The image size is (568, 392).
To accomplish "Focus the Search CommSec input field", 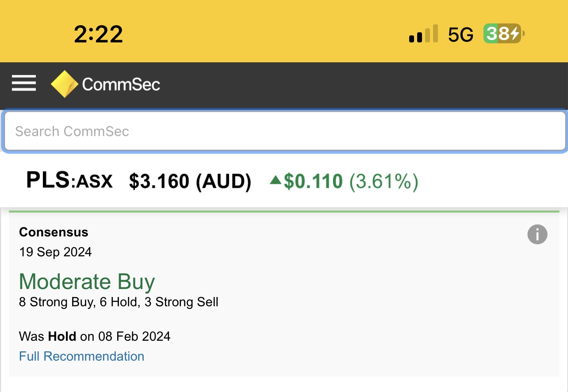I will click(x=285, y=131).
